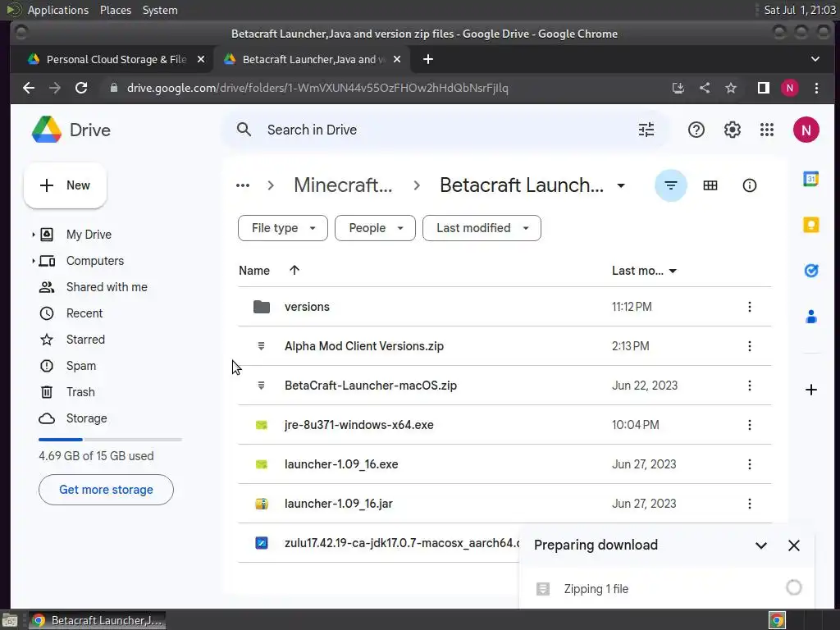Toggle Chrome side panel icon
Viewport: 840px width, 630px height.
pos(764,88)
